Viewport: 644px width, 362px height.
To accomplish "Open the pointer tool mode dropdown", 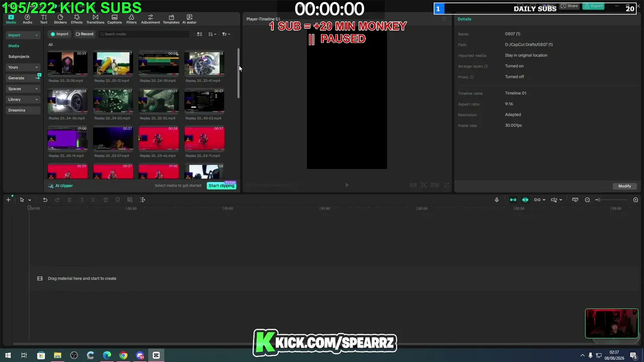I will pyautogui.click(x=30, y=200).
